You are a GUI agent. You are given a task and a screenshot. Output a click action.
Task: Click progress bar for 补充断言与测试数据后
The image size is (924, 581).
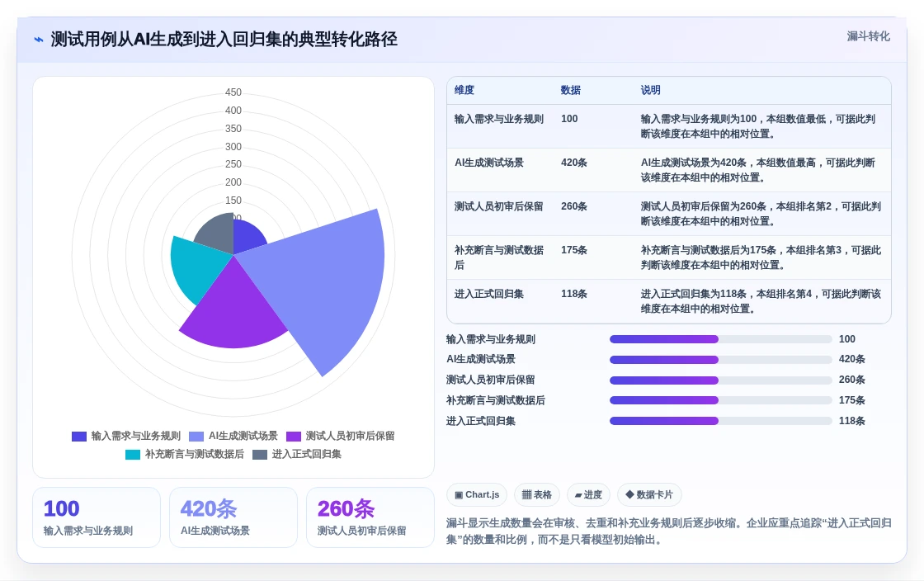[x=721, y=401]
